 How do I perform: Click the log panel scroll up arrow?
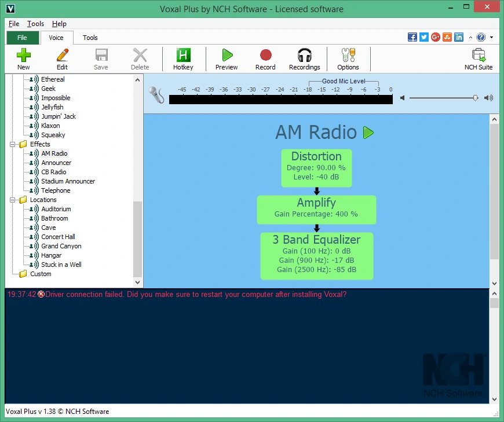tap(494, 293)
